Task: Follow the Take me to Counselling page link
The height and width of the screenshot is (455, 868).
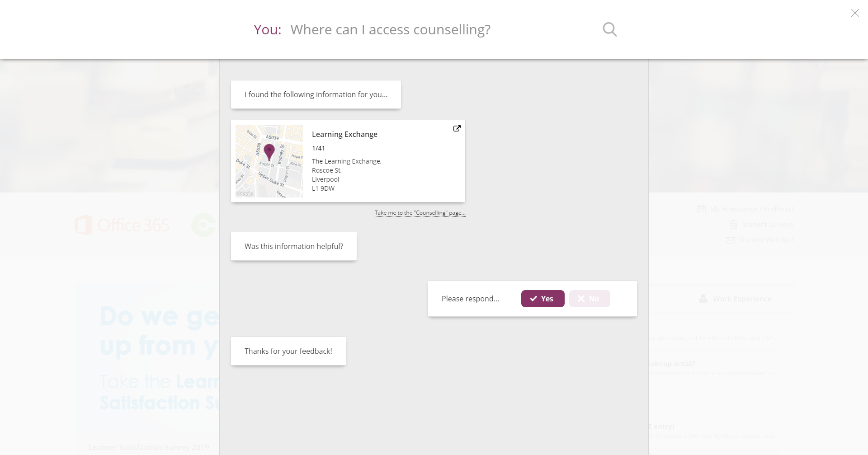Action: [x=420, y=213]
